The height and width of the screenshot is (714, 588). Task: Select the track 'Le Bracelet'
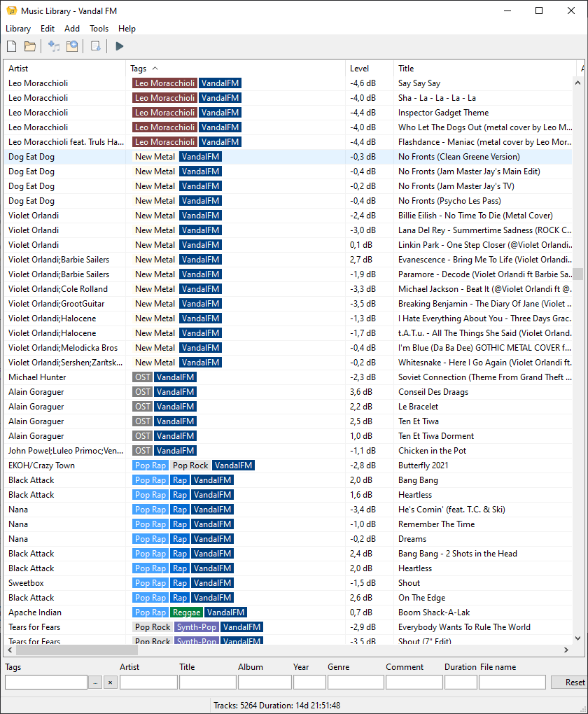(x=418, y=407)
